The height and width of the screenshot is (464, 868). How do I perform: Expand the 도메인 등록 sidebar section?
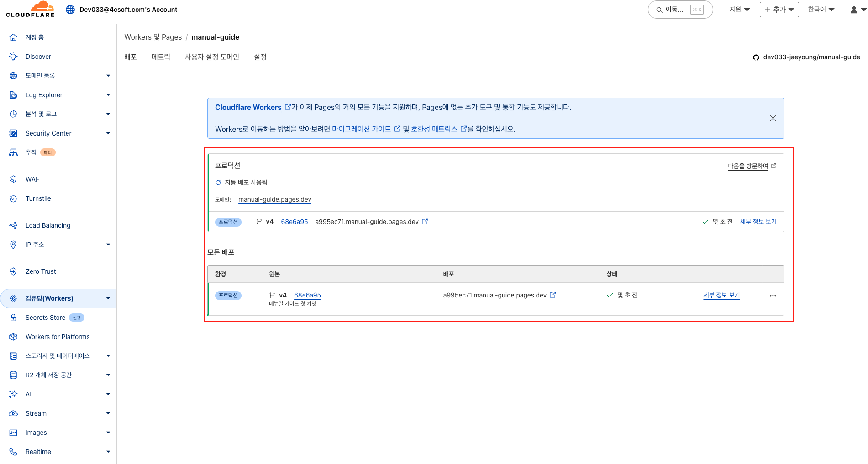tap(108, 76)
